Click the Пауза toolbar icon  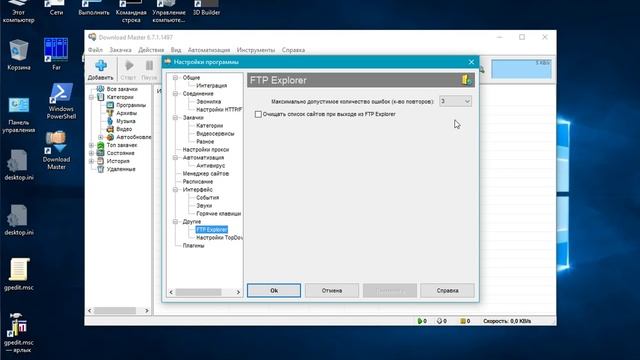149,65
